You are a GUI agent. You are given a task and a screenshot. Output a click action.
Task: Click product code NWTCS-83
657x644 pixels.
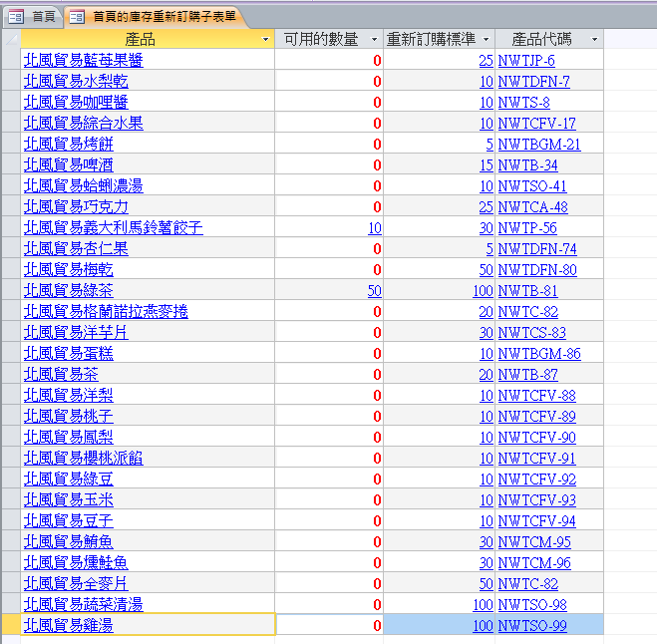click(532, 333)
